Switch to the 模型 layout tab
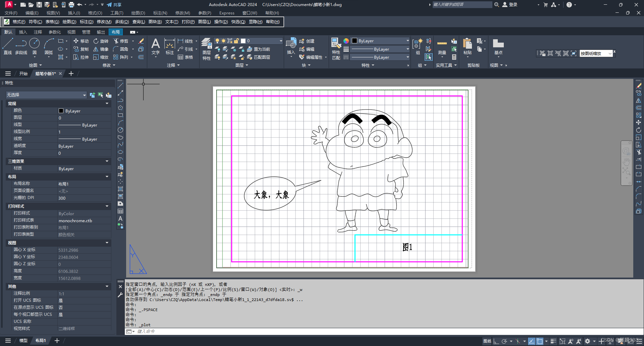 (x=23, y=341)
